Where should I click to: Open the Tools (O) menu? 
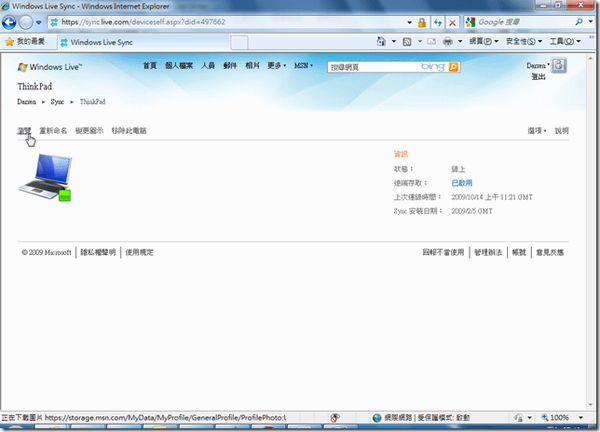pyautogui.click(x=565, y=41)
